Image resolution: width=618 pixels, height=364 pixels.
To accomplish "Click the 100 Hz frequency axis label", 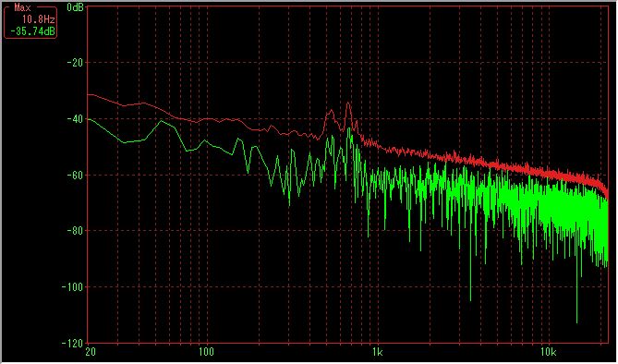I will tap(206, 352).
